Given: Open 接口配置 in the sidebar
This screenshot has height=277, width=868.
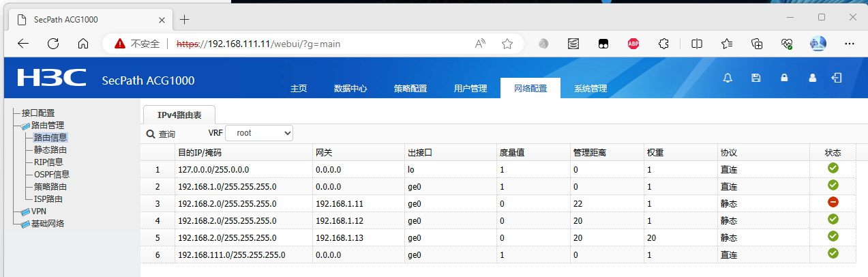Looking at the screenshot, I should pyautogui.click(x=38, y=113).
